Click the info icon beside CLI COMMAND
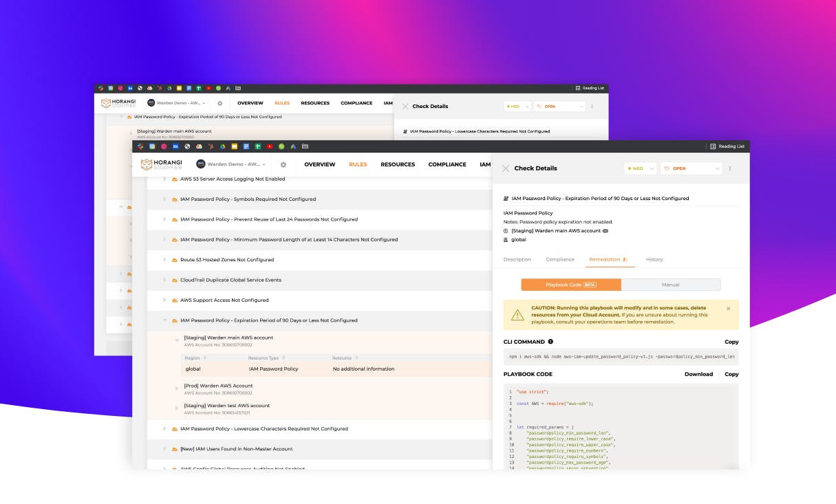Screen dimensions: 836x504 [550, 342]
